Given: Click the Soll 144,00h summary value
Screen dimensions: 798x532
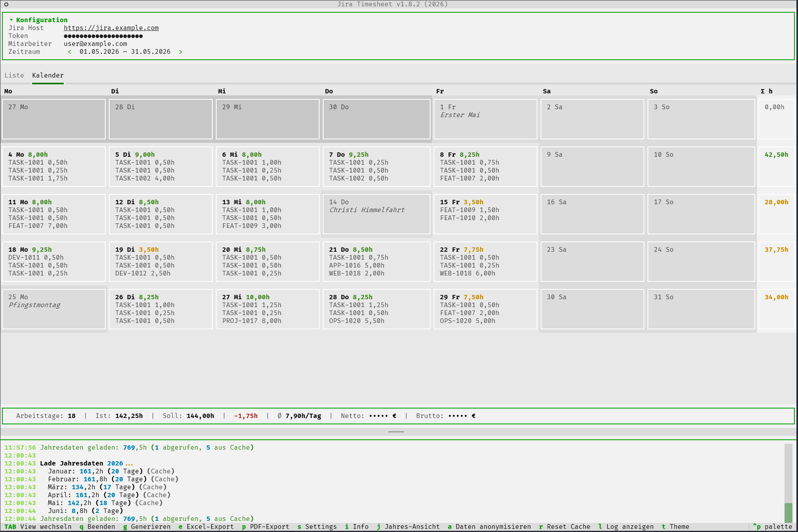Looking at the screenshot, I should (200, 416).
